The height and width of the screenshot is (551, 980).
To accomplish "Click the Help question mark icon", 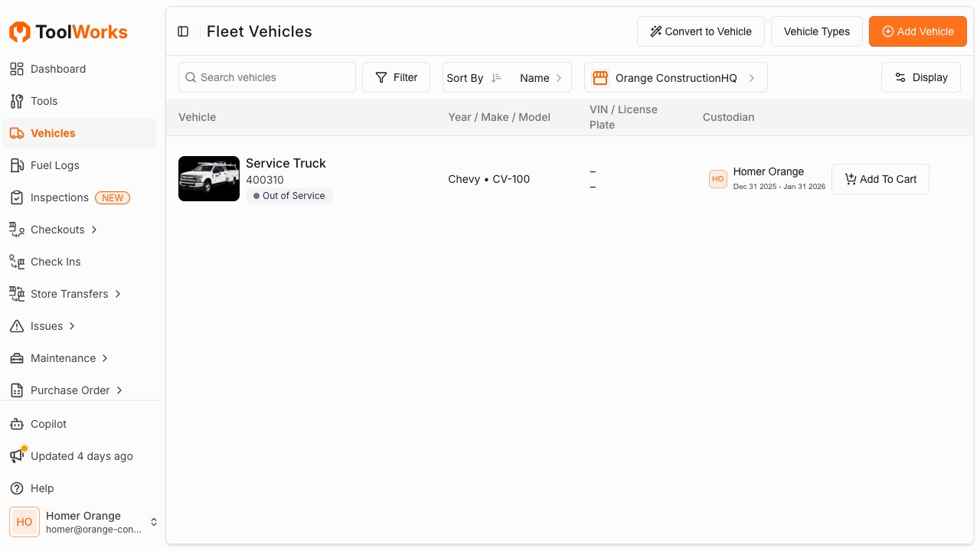I will click(x=17, y=488).
